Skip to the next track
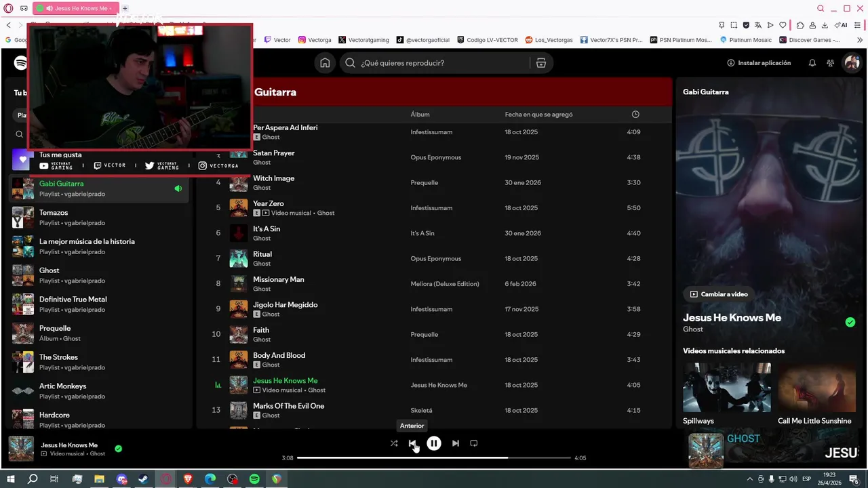868x488 pixels. coord(456,443)
